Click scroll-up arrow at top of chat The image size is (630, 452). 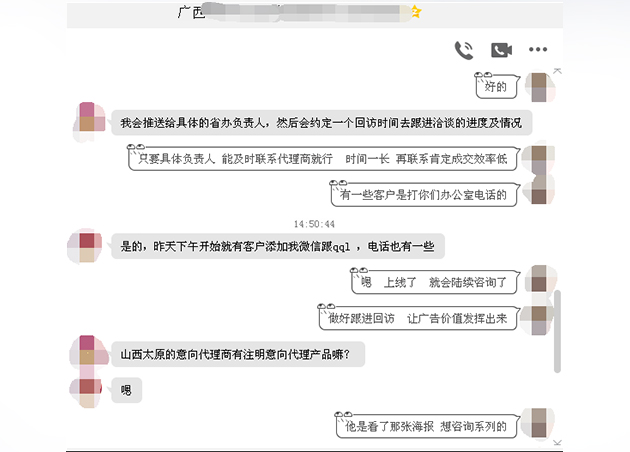(x=557, y=71)
